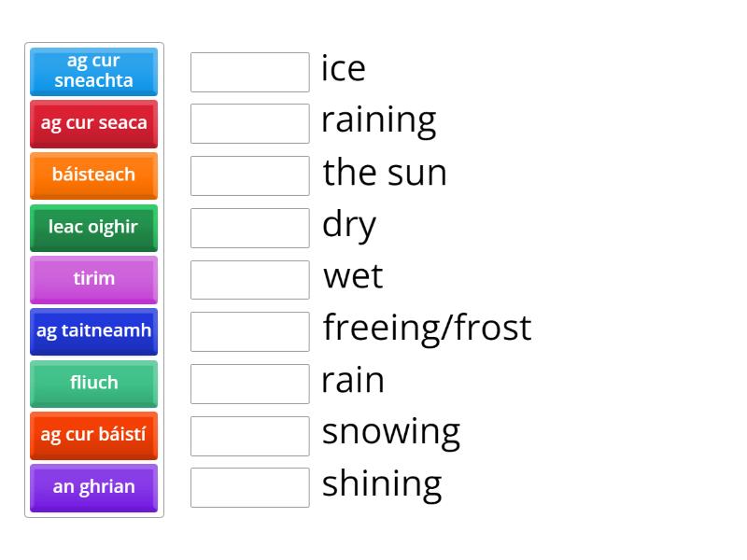The width and height of the screenshot is (747, 560).
Task: Select the 'ag cur sneachta' tile
Action: click(x=94, y=72)
